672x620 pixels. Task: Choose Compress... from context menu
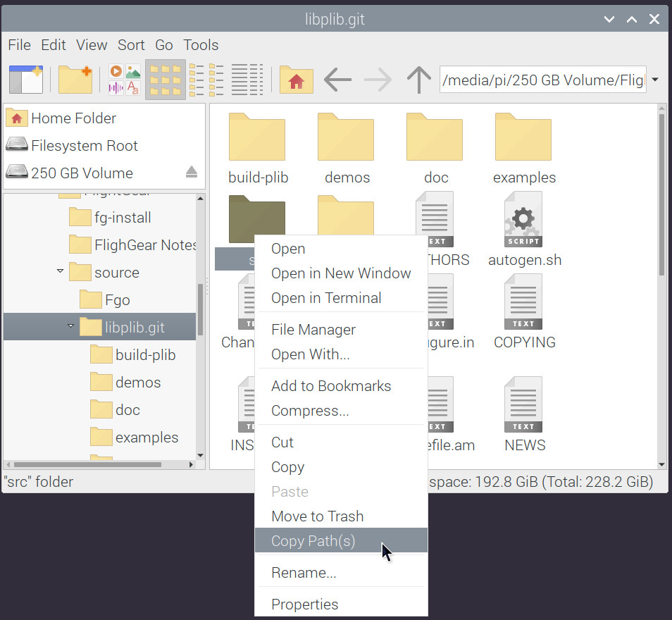[341, 411]
